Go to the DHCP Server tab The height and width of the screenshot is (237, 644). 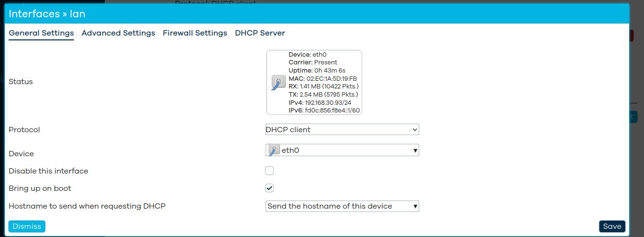pos(260,33)
